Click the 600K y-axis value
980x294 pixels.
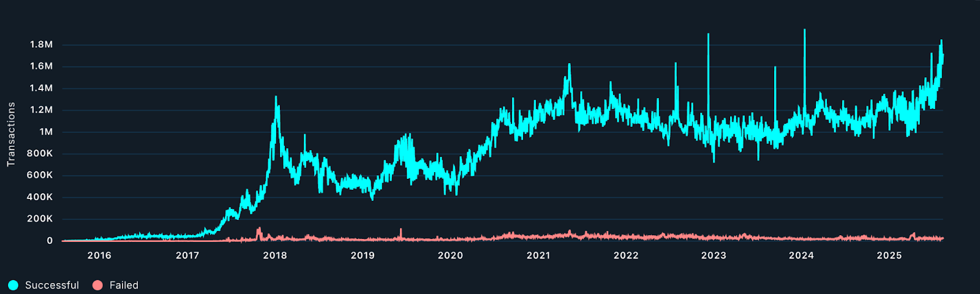(x=40, y=175)
